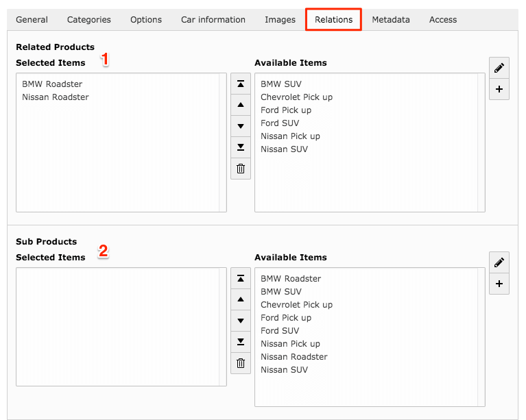This screenshot has height=420, width=526.
Task: Move Sub Products item down one
Action: coord(241,321)
